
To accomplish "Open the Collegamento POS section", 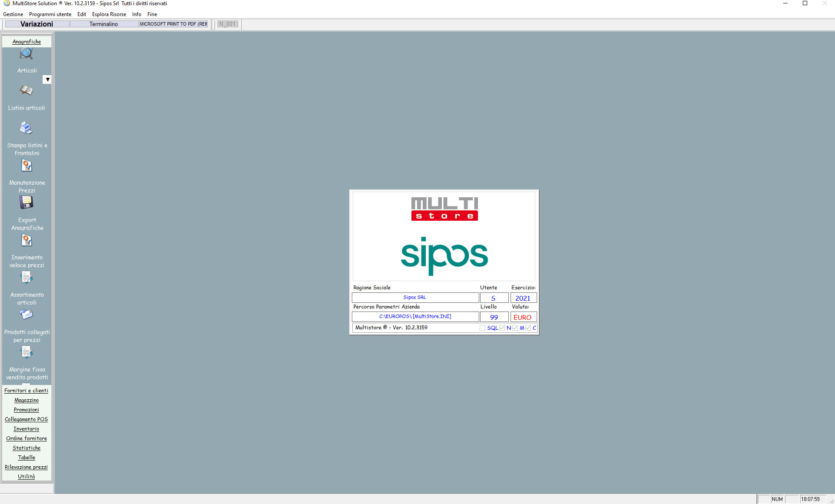I will click(x=27, y=419).
